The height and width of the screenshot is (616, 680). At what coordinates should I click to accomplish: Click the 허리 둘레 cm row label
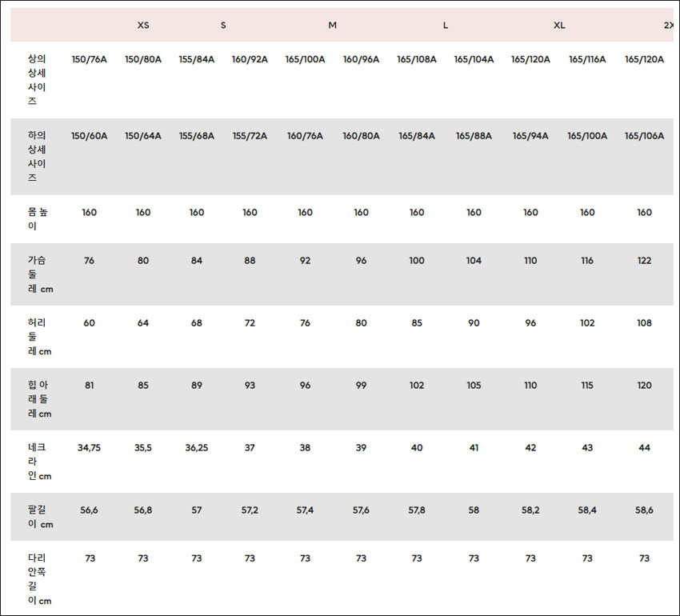[x=39, y=337]
